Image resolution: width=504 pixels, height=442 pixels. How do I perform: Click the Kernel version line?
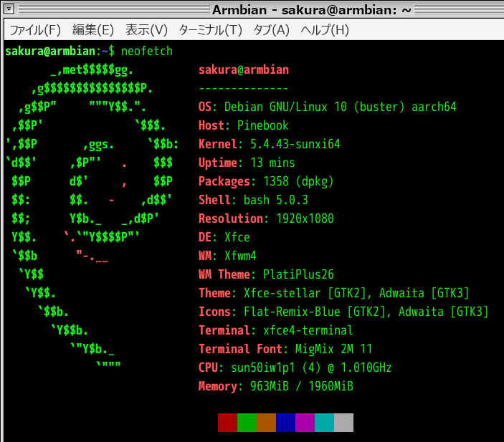pyautogui.click(x=269, y=144)
